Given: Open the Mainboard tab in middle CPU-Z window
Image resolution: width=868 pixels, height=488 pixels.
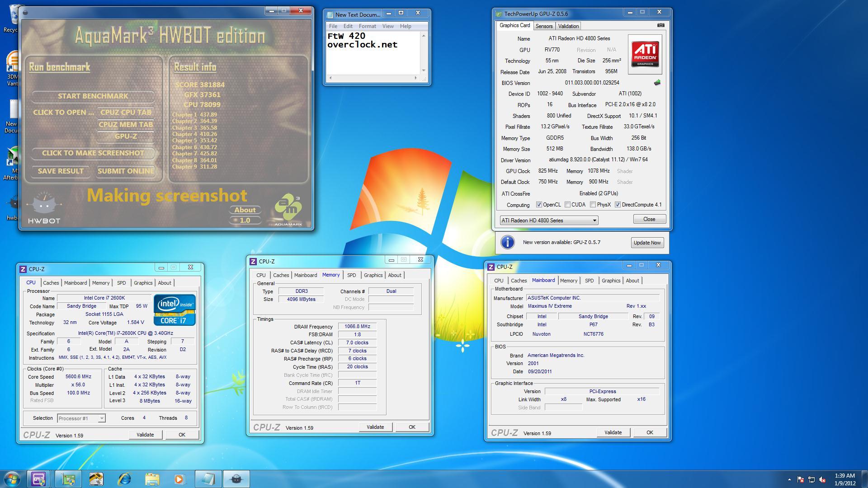Looking at the screenshot, I should [305, 275].
